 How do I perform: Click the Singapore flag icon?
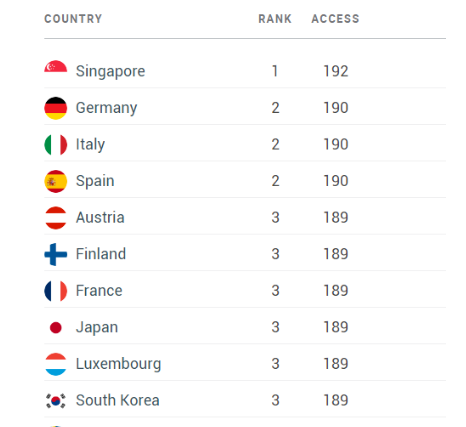tap(56, 66)
